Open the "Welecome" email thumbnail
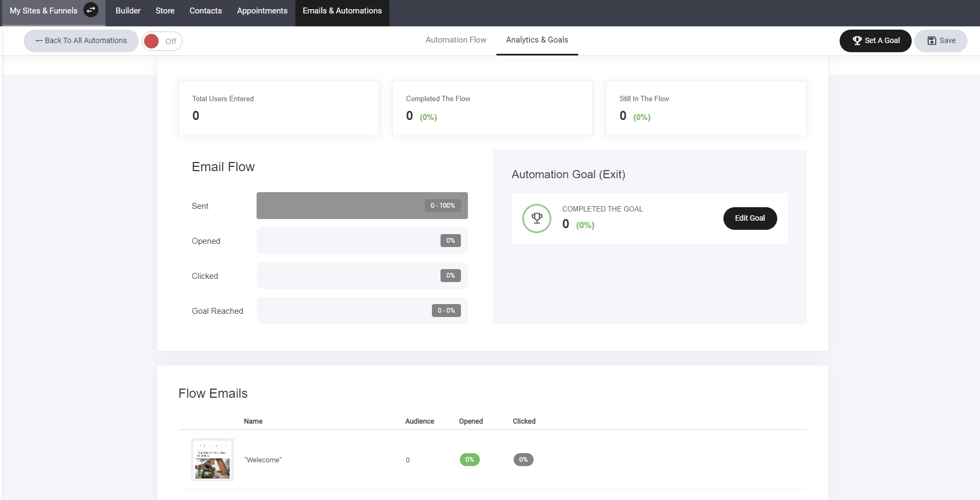This screenshot has width=980, height=500. point(212,460)
